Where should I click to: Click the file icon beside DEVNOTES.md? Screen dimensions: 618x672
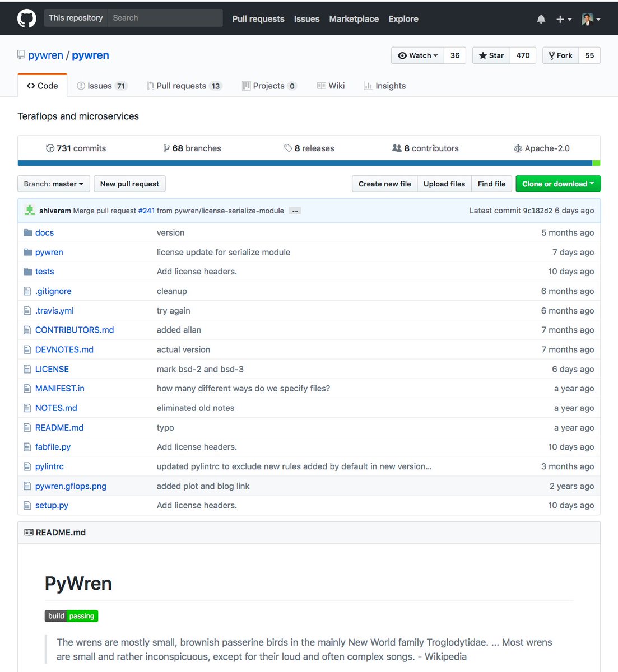point(27,349)
